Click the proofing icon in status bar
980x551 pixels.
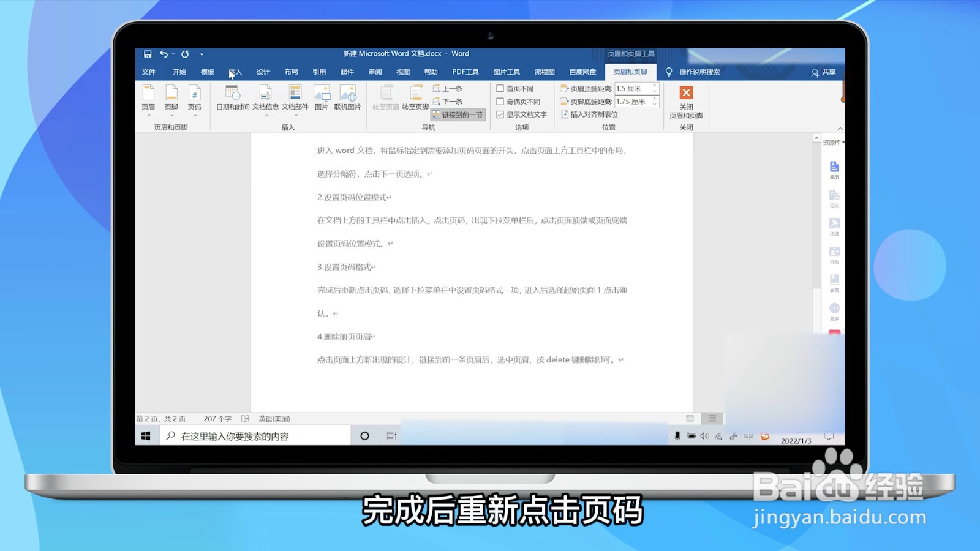(245, 419)
